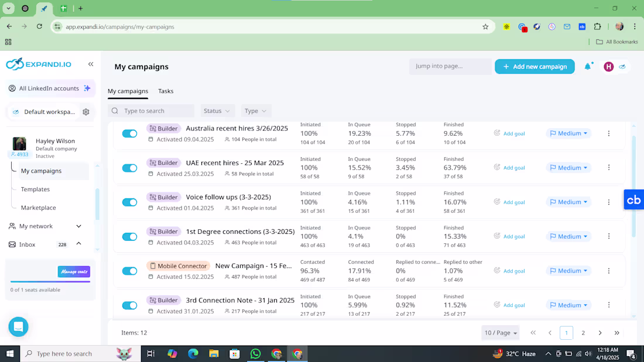644x362 pixels.
Task: Open the Status filter dropdown
Action: (217, 111)
